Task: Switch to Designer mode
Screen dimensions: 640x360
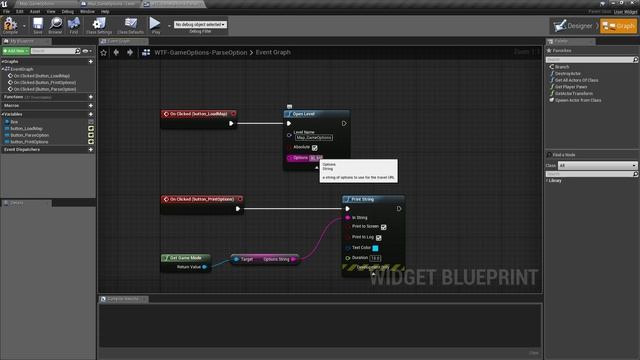Action: [573, 26]
